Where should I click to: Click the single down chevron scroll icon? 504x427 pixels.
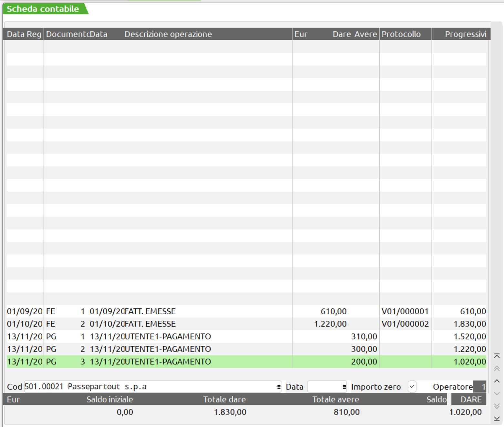point(497,394)
